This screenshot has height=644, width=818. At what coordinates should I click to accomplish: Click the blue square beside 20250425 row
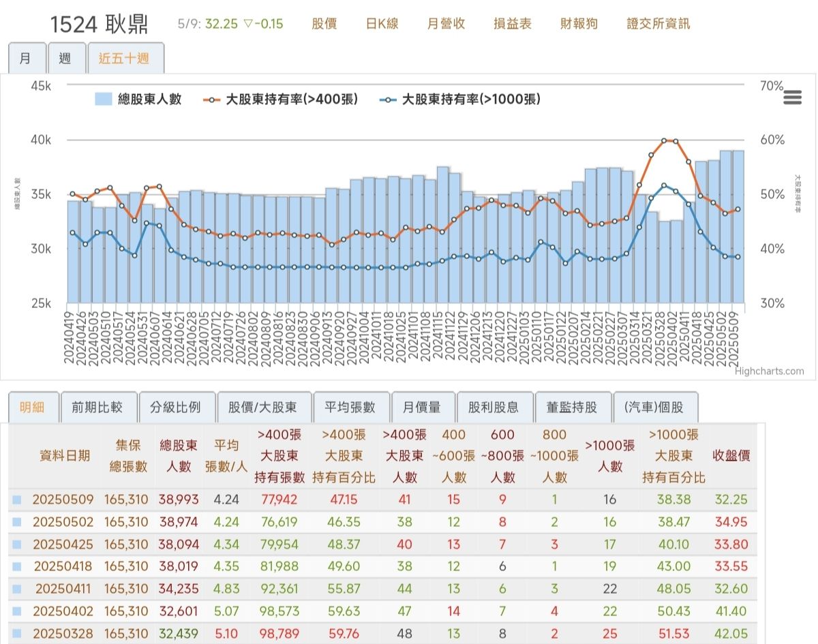pos(17,544)
